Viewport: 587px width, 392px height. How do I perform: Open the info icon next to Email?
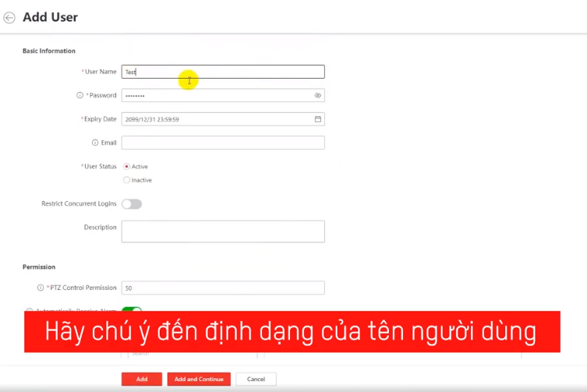(x=95, y=143)
